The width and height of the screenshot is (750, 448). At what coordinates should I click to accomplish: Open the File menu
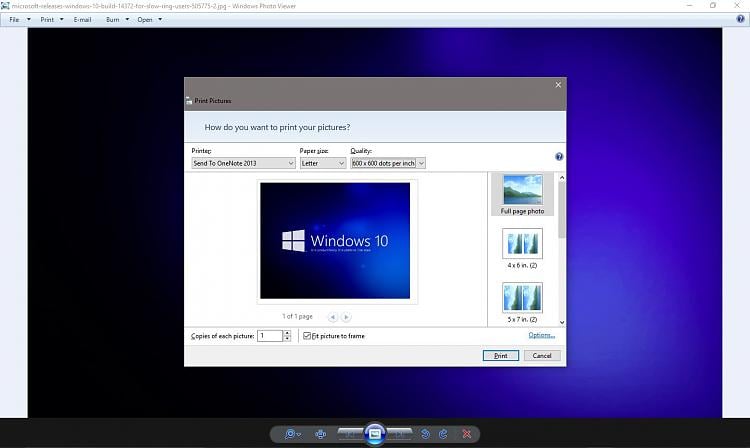tap(20, 20)
